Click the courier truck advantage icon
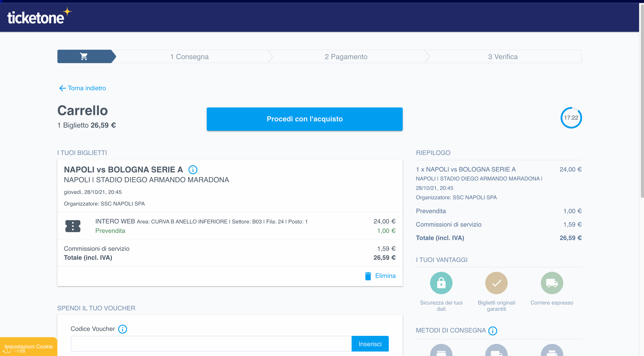 (552, 283)
